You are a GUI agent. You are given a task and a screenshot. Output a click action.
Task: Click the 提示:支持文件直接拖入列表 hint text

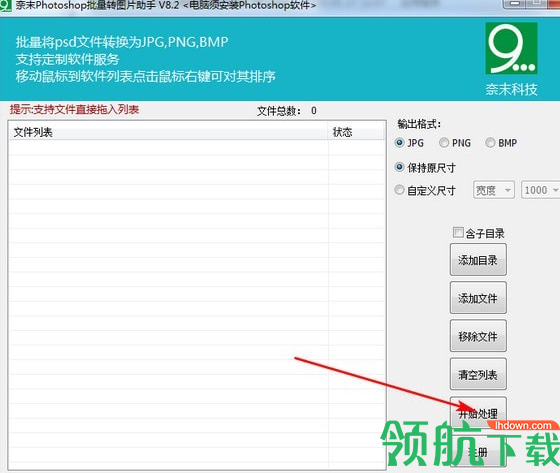pos(74,109)
